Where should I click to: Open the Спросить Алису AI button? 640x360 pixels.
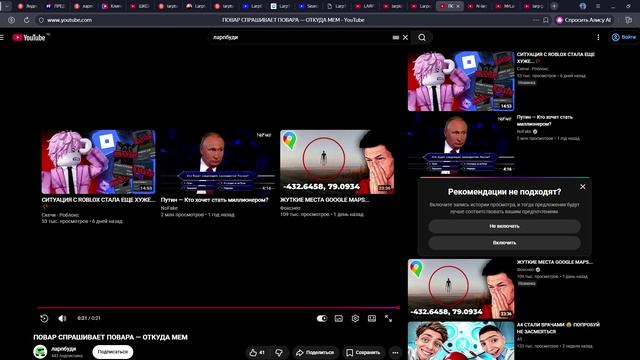[x=584, y=20]
